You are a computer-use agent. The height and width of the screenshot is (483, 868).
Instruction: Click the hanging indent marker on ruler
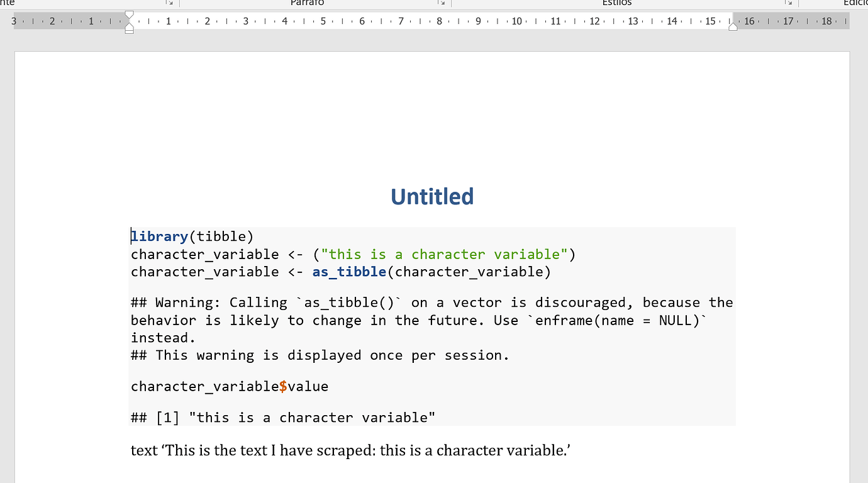pyautogui.click(x=129, y=26)
